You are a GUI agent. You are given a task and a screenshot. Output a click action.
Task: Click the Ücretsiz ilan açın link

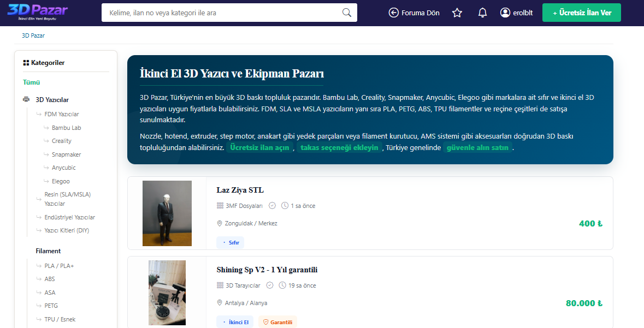[259, 147]
